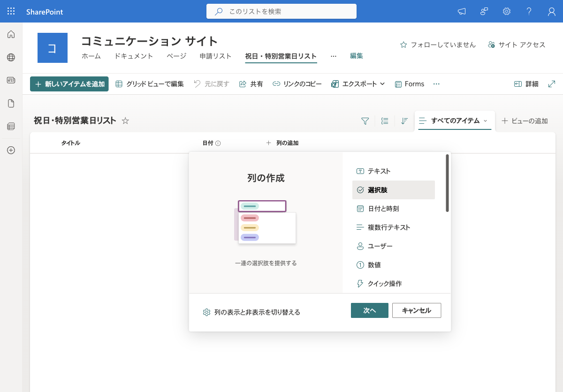Click the globe icon in left sidebar
Viewport: 563px width, 392px height.
coord(11,57)
